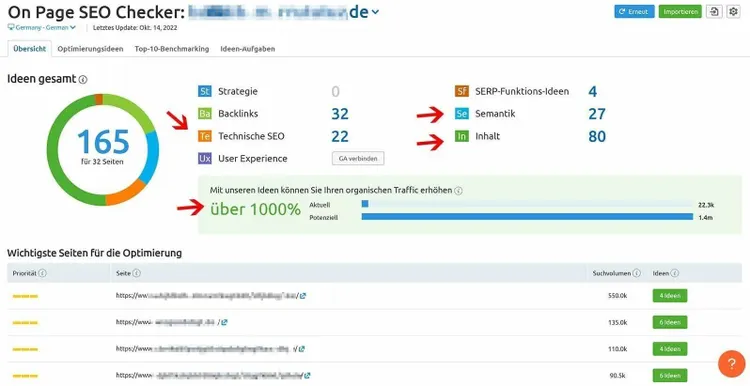Image resolution: width=750 pixels, height=386 pixels.
Task: Open external link icon in 135.0k row
Action: pos(224,322)
